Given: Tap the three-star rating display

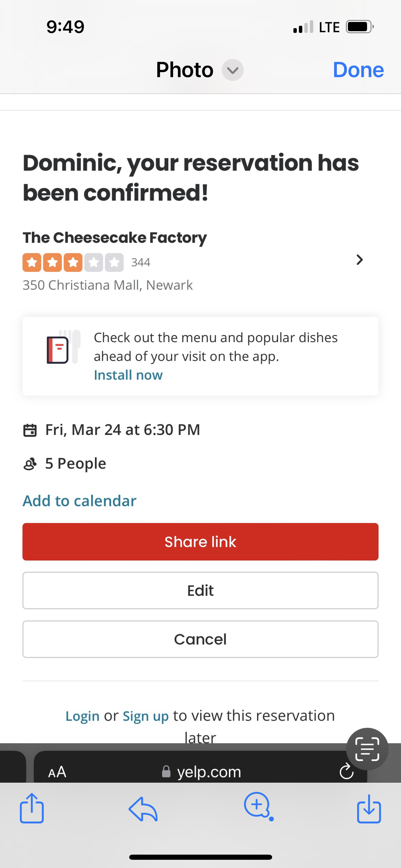Looking at the screenshot, I should [x=73, y=263].
